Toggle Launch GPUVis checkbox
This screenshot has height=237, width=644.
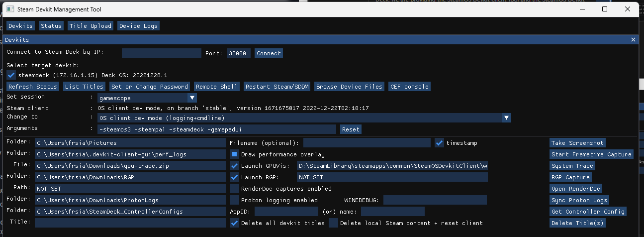[234, 166]
